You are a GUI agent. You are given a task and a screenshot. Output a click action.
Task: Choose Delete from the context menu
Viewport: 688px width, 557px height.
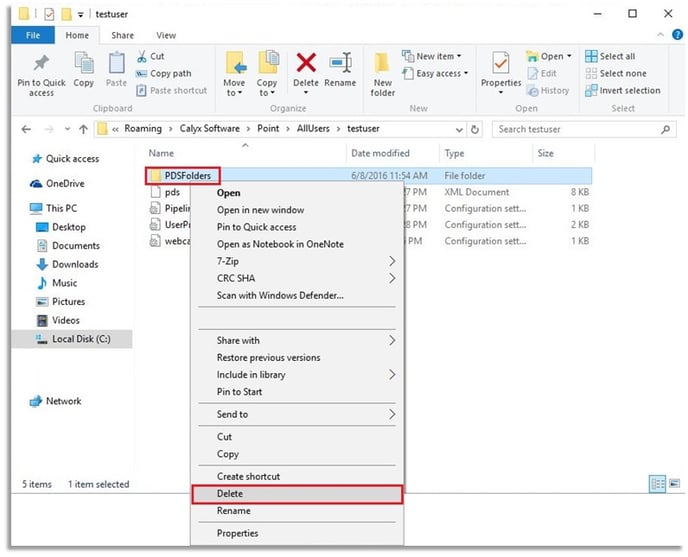point(297,494)
